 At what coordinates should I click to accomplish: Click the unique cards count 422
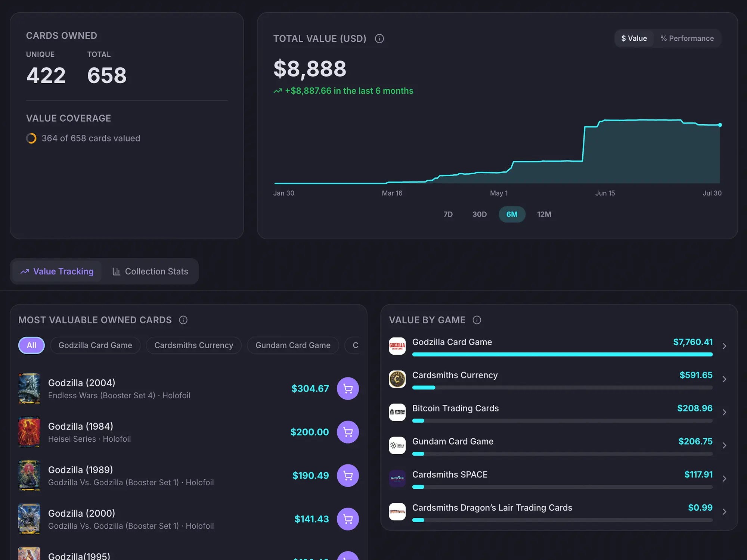coord(46,75)
